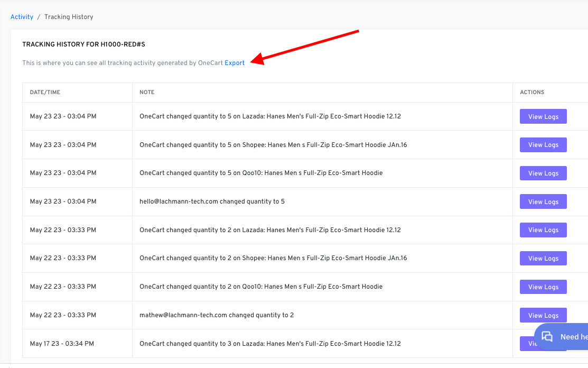Click the mathew@lachmann-tech.com quantity note
Viewport: 588px width, 368px height.
[x=217, y=315]
